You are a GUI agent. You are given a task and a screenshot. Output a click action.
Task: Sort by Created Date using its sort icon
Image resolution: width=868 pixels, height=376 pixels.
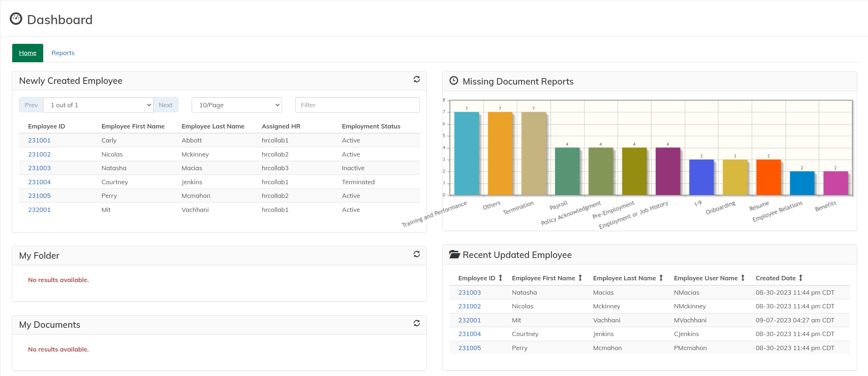point(801,277)
